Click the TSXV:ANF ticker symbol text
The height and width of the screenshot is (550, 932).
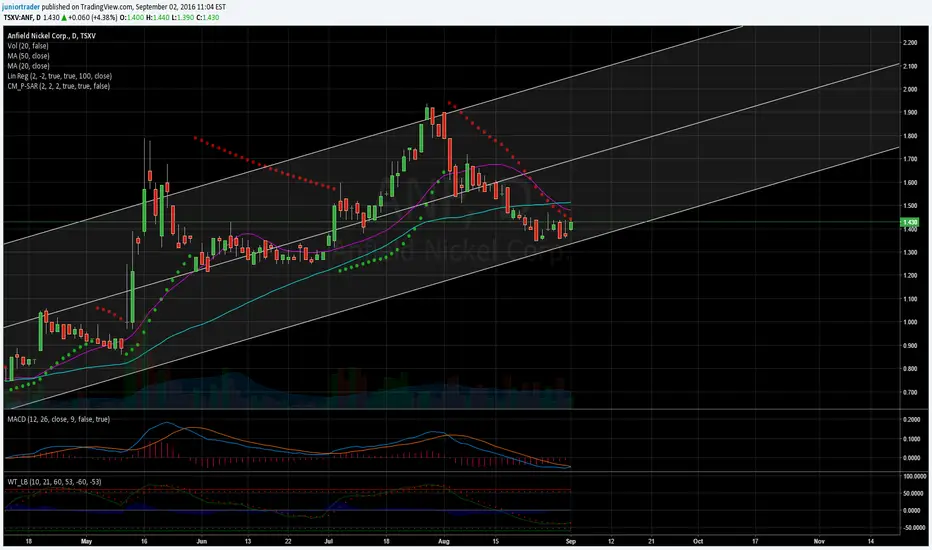[x=17, y=17]
